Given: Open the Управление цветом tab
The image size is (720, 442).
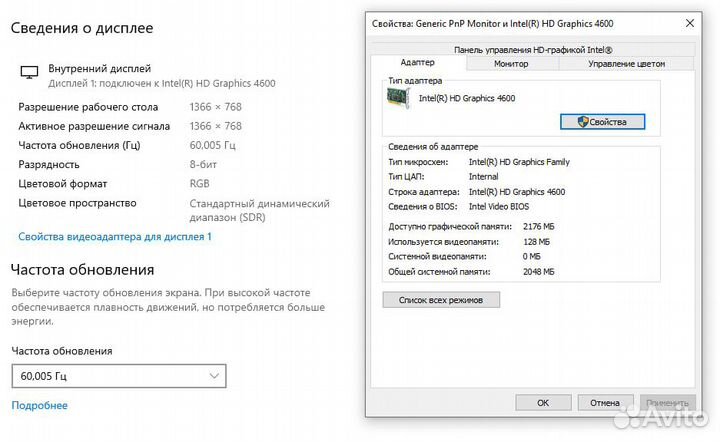Looking at the screenshot, I should pos(626,64).
